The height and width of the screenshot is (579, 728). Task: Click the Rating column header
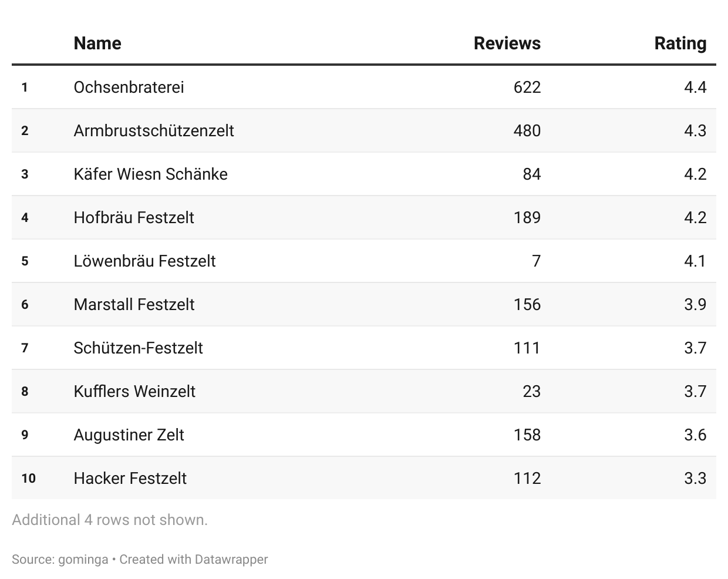click(x=680, y=43)
